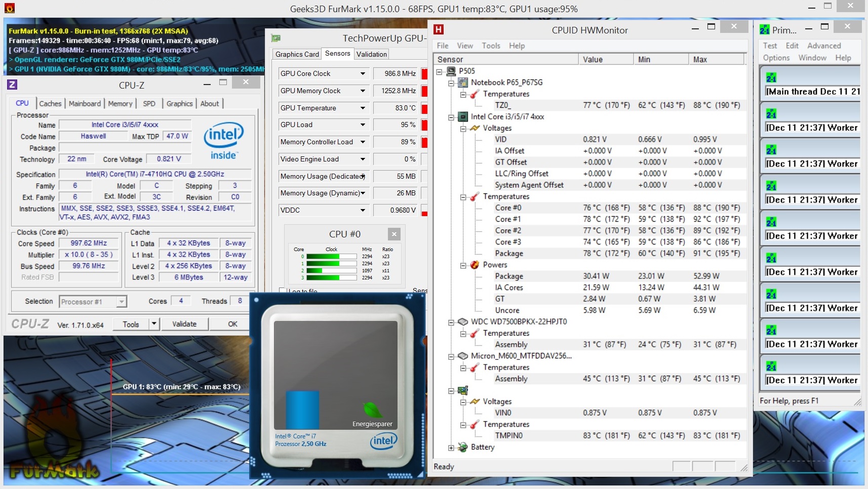Viewport: 868px width, 489px height.
Task: Toggle the Log to file checkbox in GPU-Z
Action: [283, 291]
